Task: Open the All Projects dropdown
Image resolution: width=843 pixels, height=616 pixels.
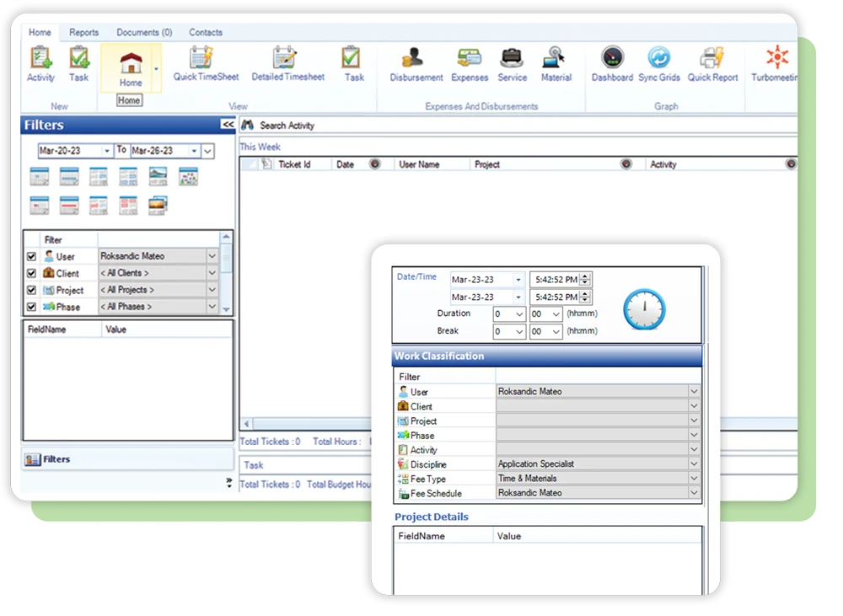Action: click(x=212, y=290)
